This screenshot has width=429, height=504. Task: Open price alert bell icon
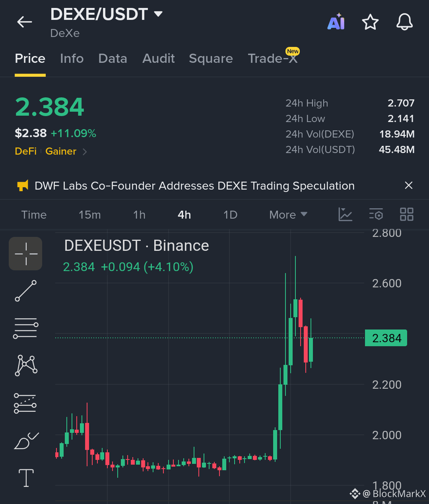[405, 22]
